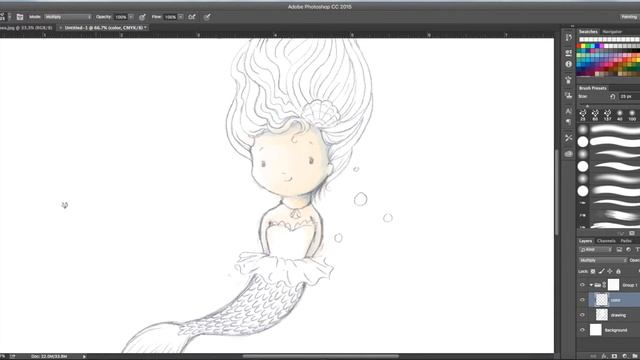640x360 pixels.
Task: Click the Flow percentage field
Action: (x=170, y=17)
